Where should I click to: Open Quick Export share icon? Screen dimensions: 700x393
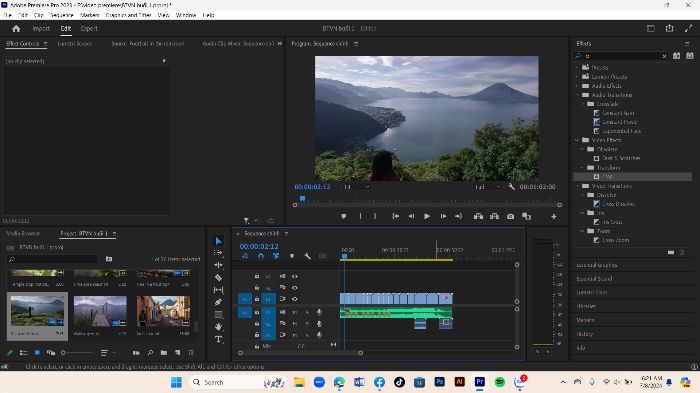tap(669, 28)
